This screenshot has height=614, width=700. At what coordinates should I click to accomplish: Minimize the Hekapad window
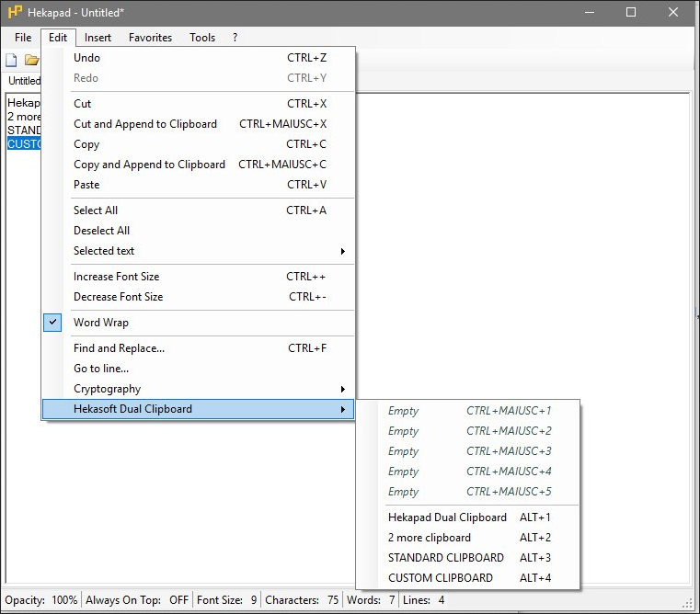[590, 12]
